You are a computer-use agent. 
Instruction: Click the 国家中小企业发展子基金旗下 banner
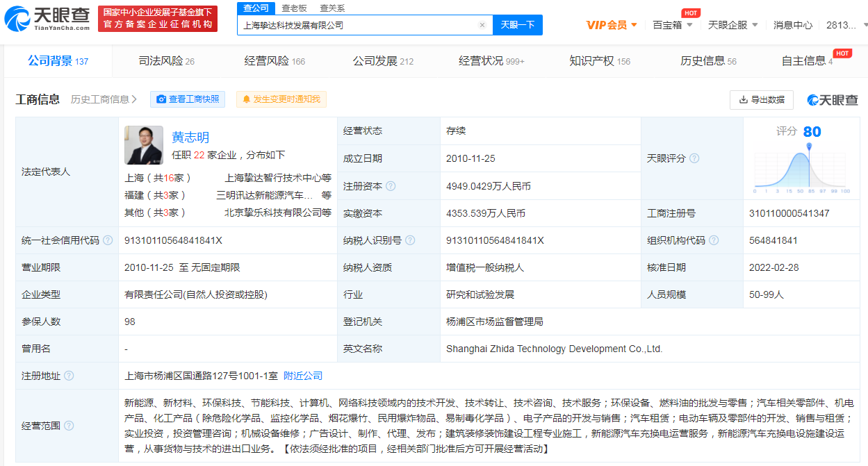[x=157, y=19]
